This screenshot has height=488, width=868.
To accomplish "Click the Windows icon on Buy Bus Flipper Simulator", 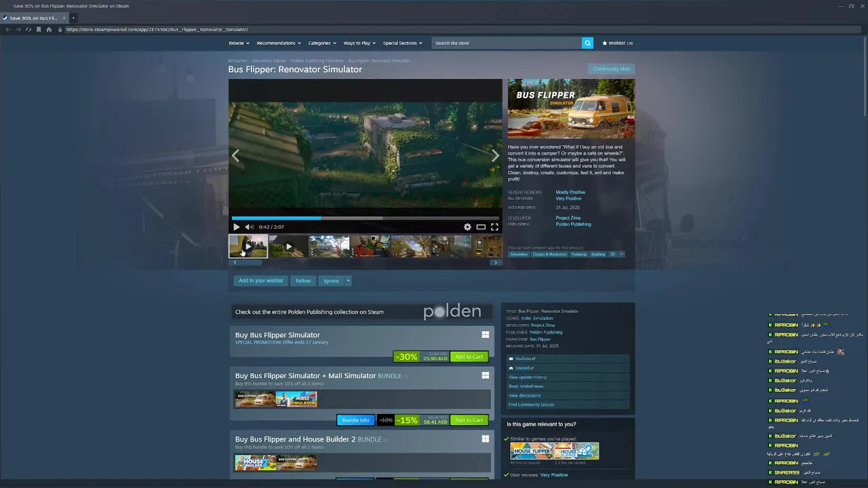I will (x=486, y=335).
